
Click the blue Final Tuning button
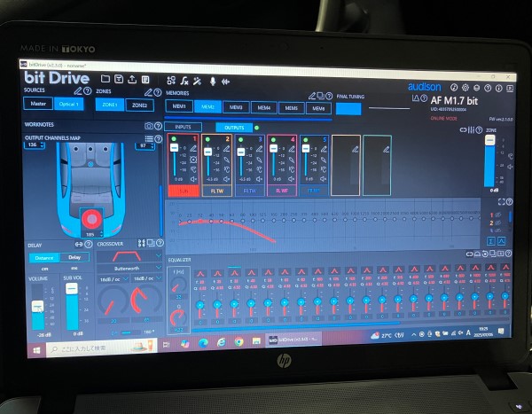pos(348,109)
